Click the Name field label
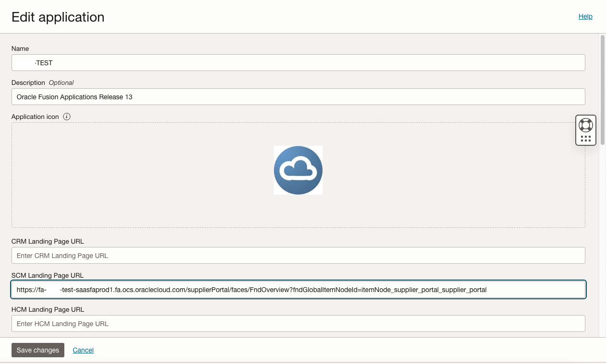 point(20,48)
